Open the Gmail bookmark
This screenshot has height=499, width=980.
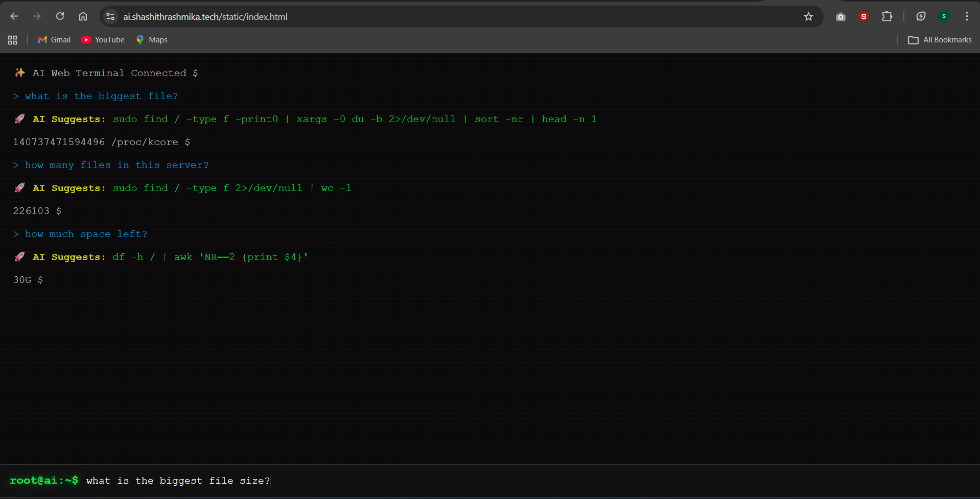pyautogui.click(x=54, y=40)
